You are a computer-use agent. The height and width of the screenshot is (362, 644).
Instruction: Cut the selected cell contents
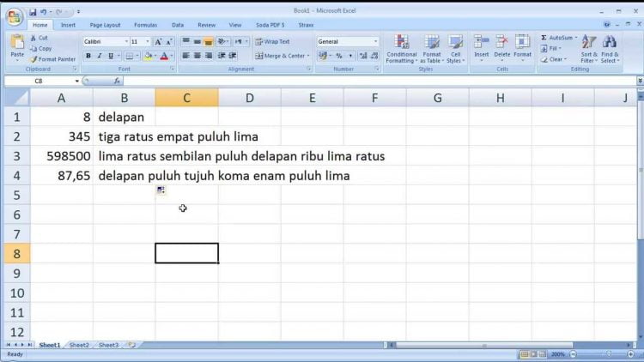(39, 38)
